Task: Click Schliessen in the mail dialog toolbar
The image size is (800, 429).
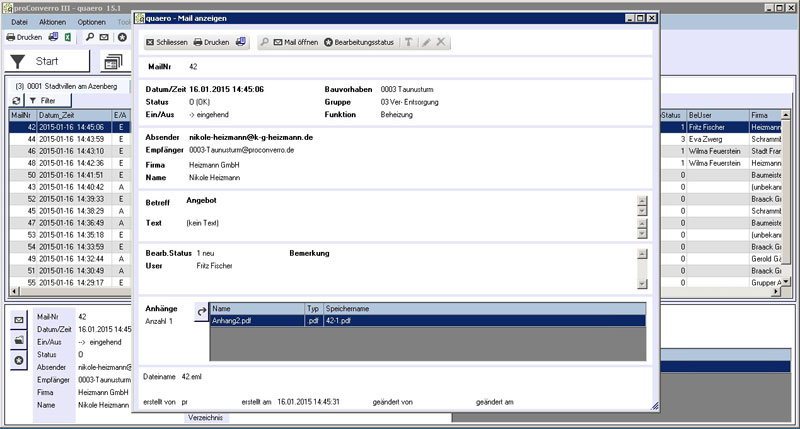Action: tap(166, 43)
